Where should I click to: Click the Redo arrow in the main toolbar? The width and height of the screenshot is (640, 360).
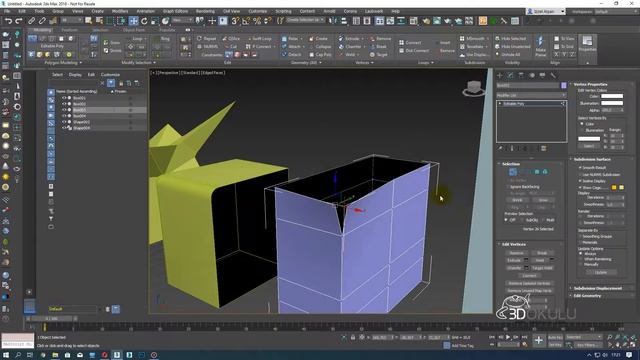[x=18, y=21]
